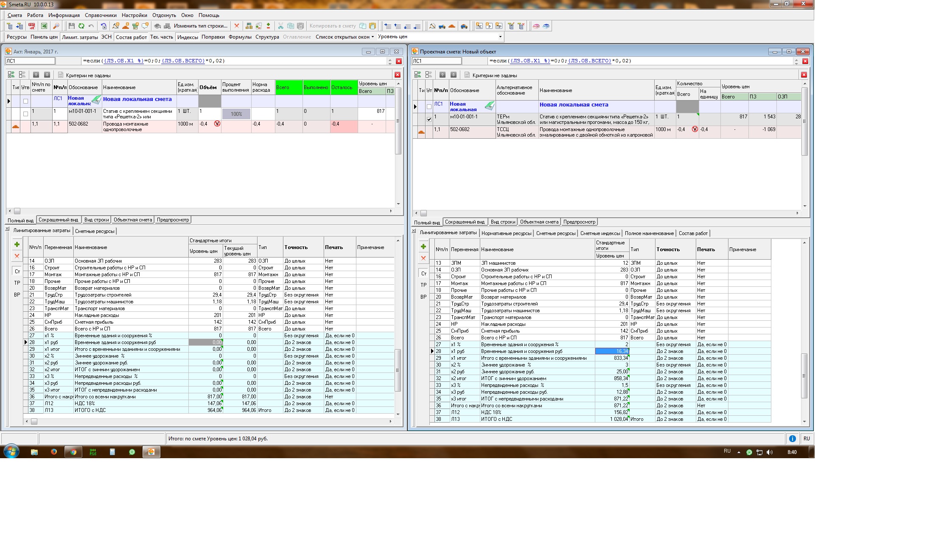
Task: Click the ПР toolbar icon
Action: (499, 26)
